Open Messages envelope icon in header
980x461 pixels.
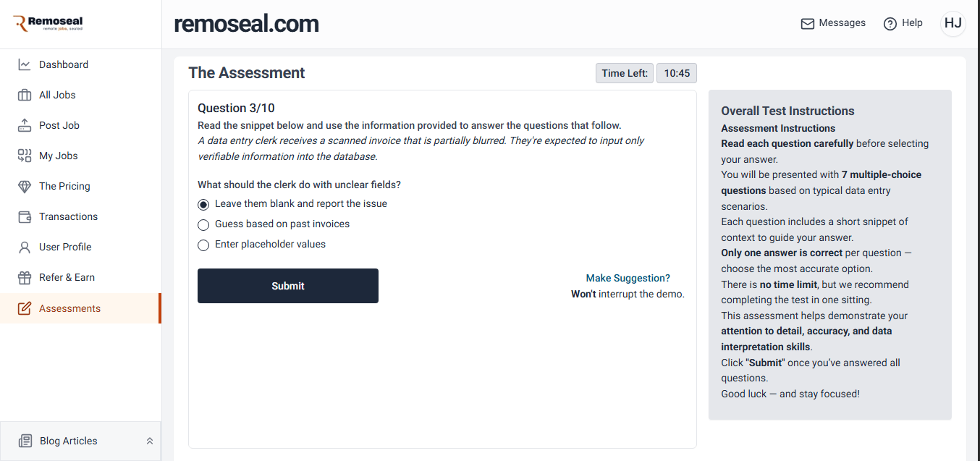point(808,24)
